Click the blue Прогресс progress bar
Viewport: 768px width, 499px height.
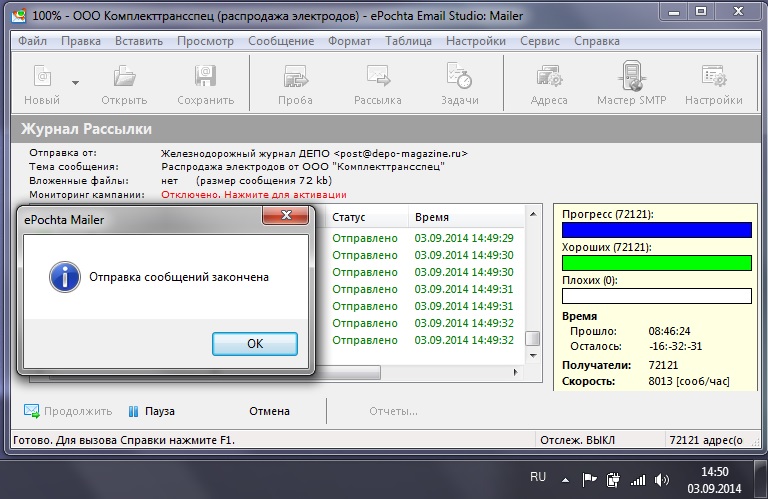[x=656, y=230]
